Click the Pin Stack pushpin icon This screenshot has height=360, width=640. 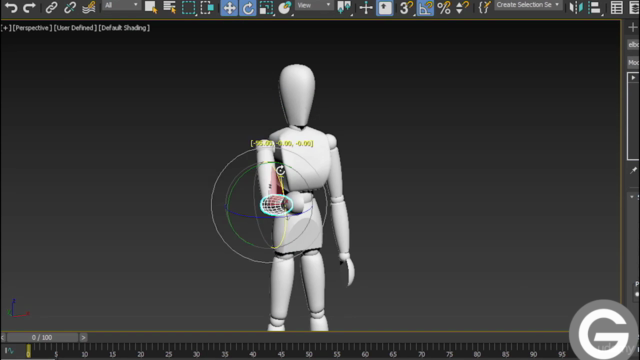pos(633,171)
